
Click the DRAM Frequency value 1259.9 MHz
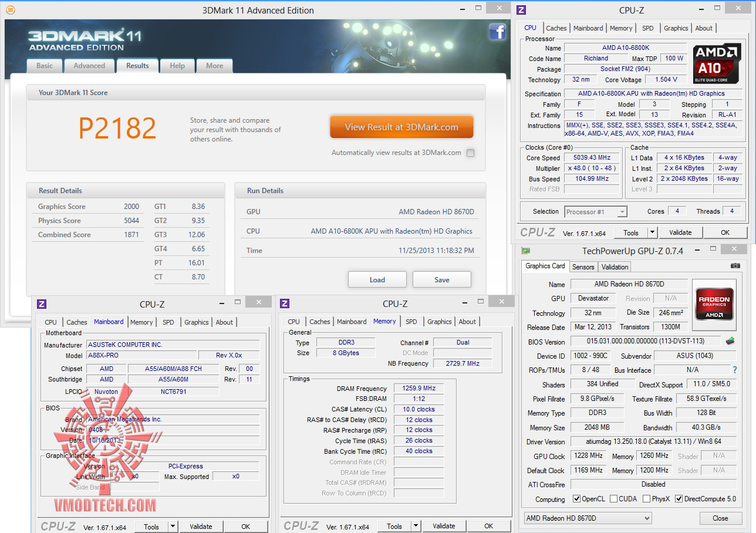pyautogui.click(x=420, y=389)
